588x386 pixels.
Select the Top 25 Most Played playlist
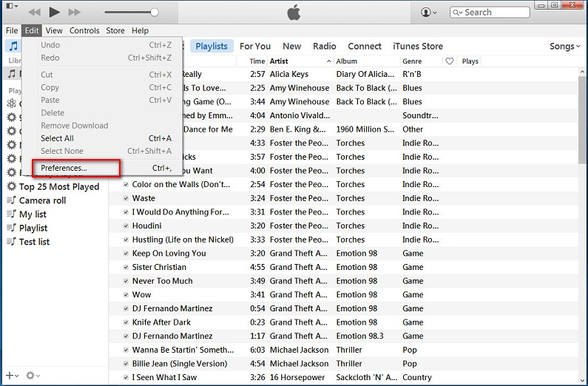[x=59, y=186]
